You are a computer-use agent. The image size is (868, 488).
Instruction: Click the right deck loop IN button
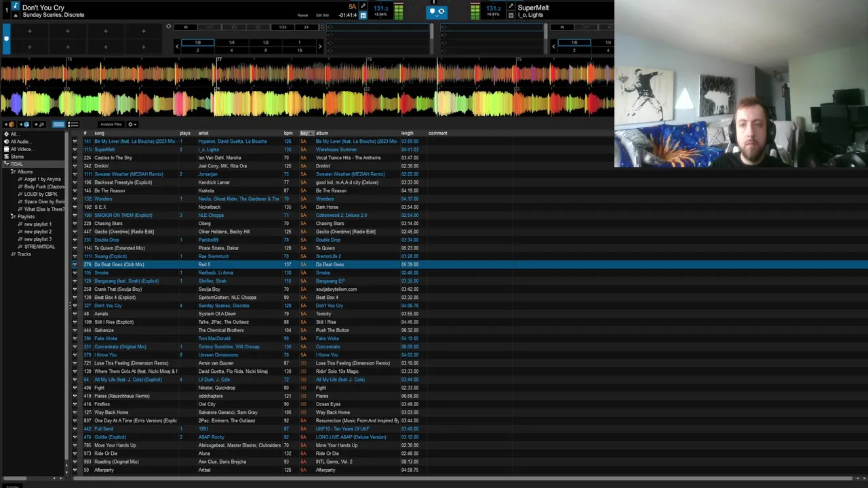coord(561,27)
